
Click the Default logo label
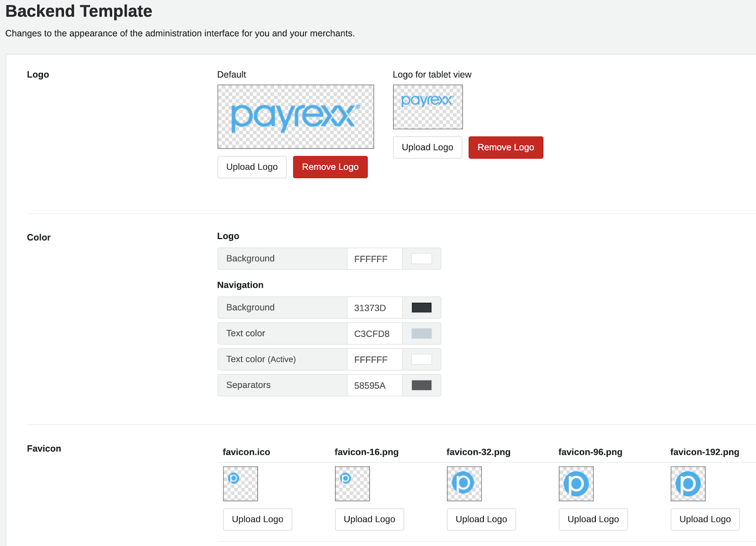(x=232, y=75)
